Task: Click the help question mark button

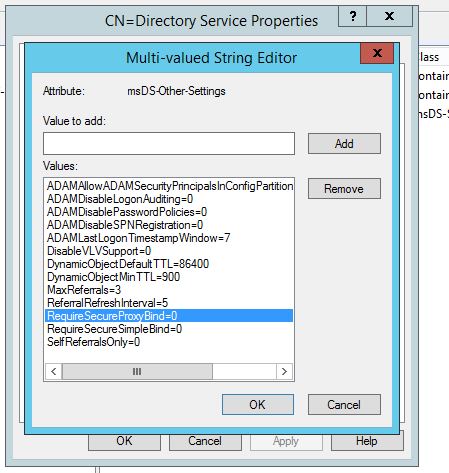Action: coord(352,16)
